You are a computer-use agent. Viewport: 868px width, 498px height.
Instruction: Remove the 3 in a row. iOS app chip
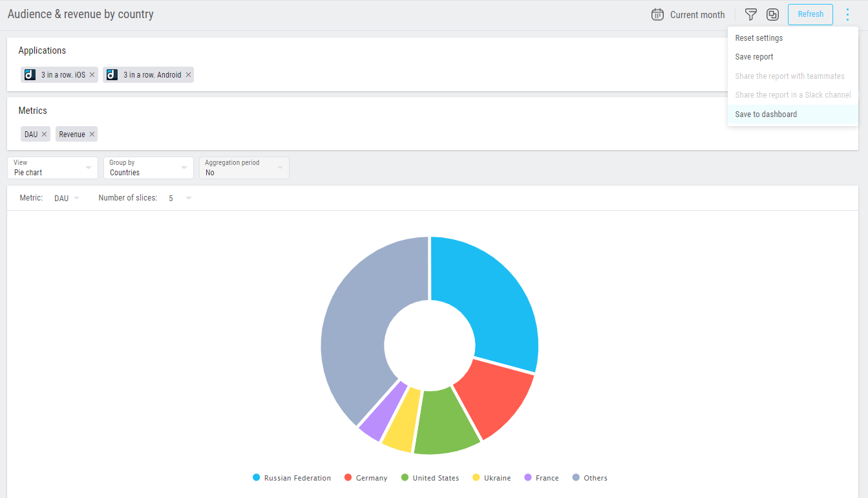[x=92, y=75]
